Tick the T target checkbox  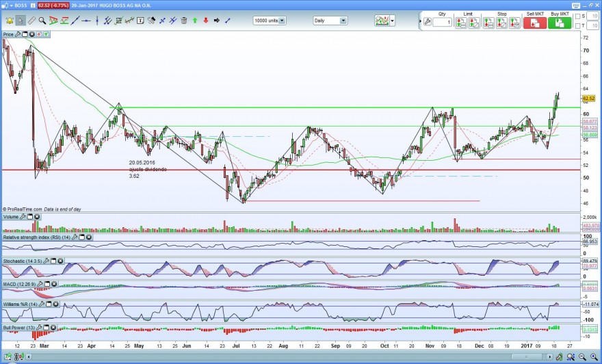tap(578, 26)
